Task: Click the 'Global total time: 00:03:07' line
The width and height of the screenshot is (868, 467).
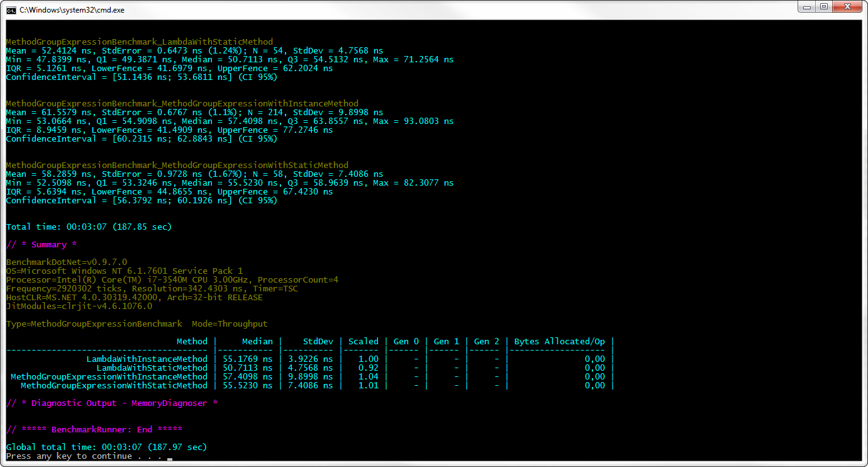Action: pyautogui.click(x=106, y=447)
